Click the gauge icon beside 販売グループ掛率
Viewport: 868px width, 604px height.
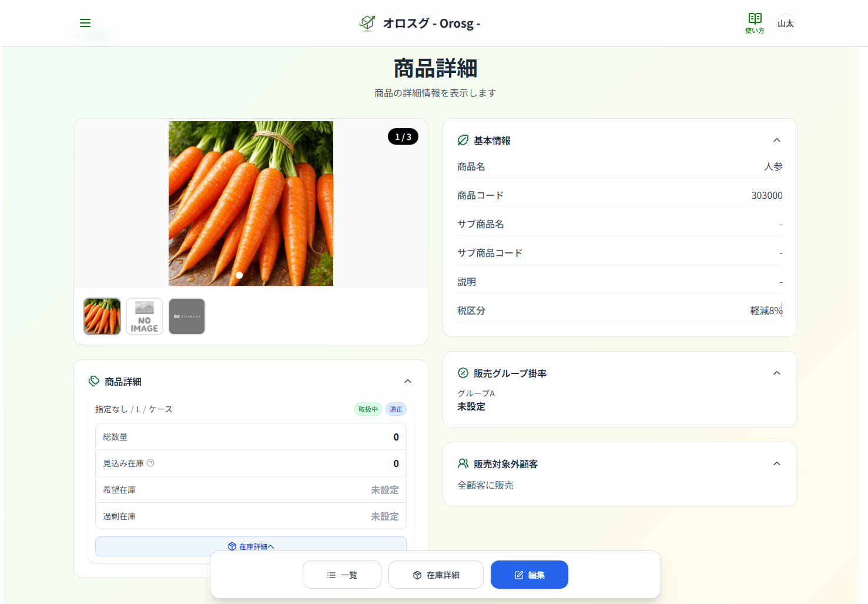point(463,373)
